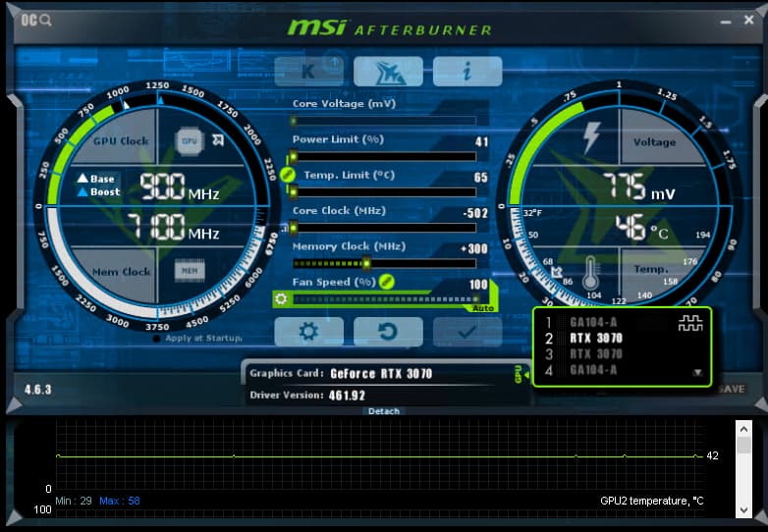Minimize the Afterburner window
The width and height of the screenshot is (768, 532).
pos(726,22)
